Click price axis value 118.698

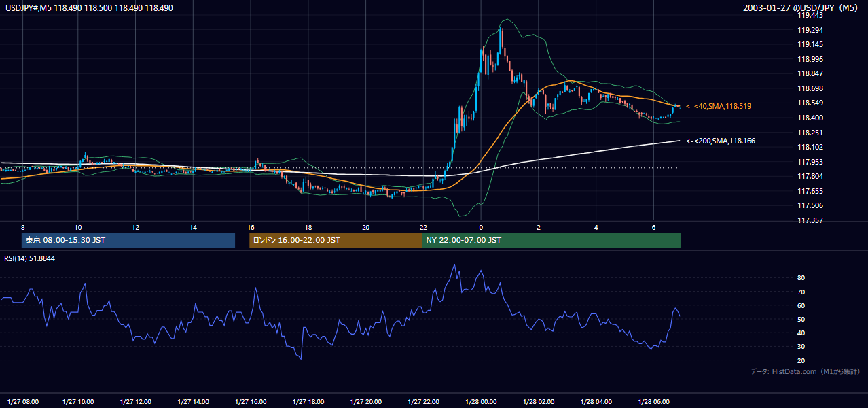(x=811, y=88)
